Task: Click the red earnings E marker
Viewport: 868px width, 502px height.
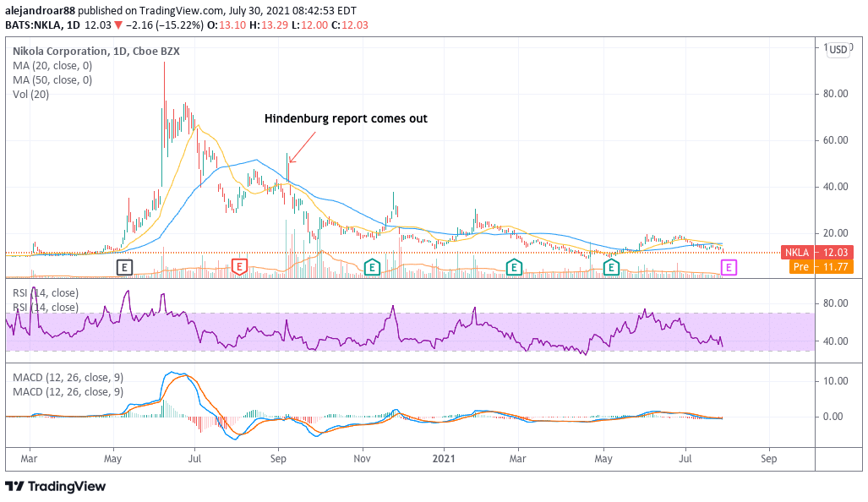Action: point(239,267)
